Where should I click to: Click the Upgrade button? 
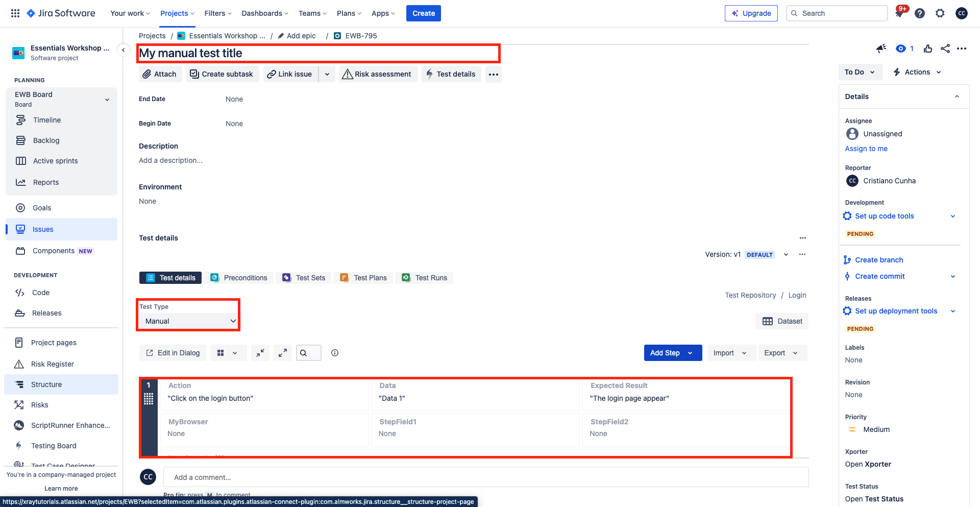(x=751, y=13)
